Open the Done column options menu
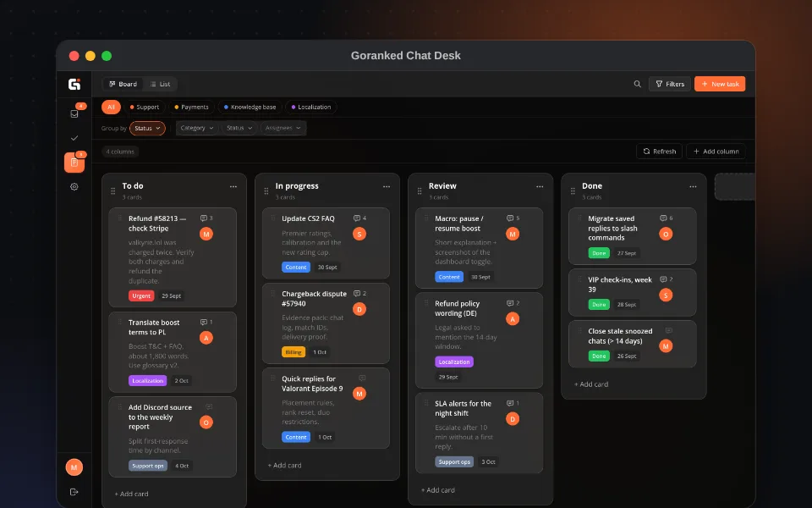Image resolution: width=812 pixels, height=508 pixels. click(693, 186)
